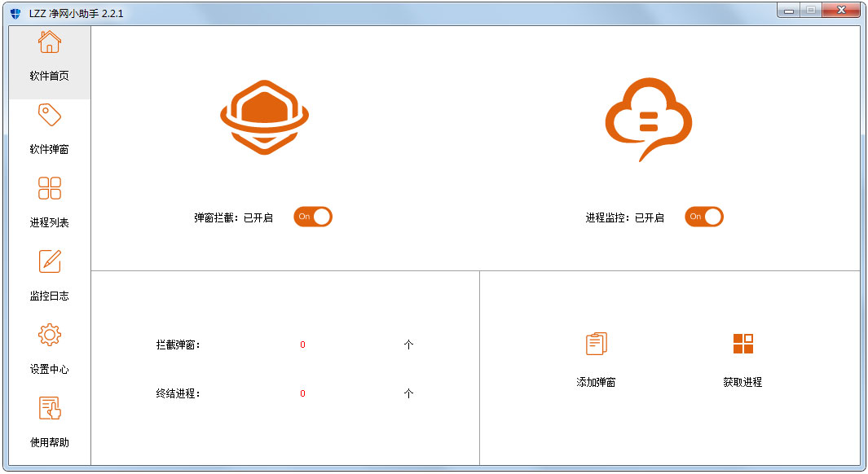Select the 进程列表 label

[49, 222]
